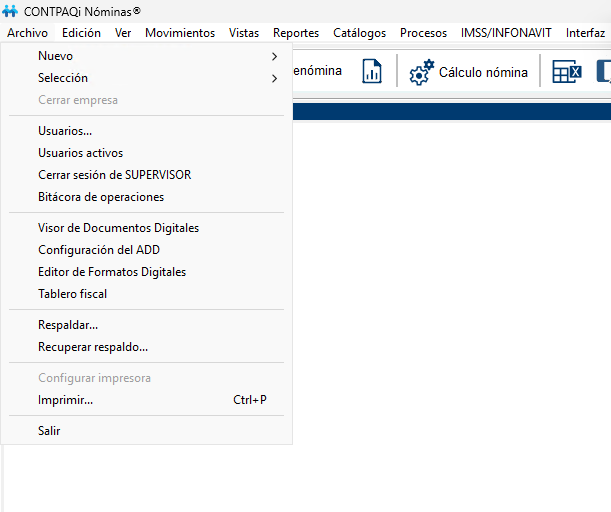Open the Vistas menu
The height and width of the screenshot is (512, 611).
click(x=244, y=33)
